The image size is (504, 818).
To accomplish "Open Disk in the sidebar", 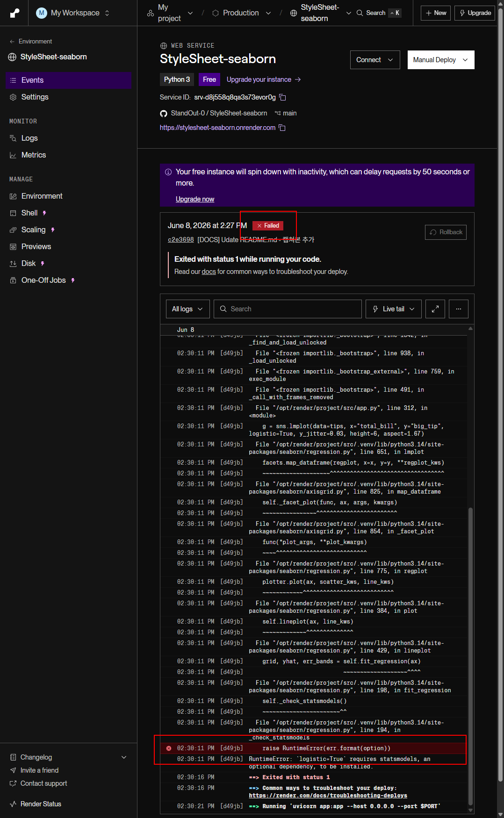I will click(x=68, y=264).
